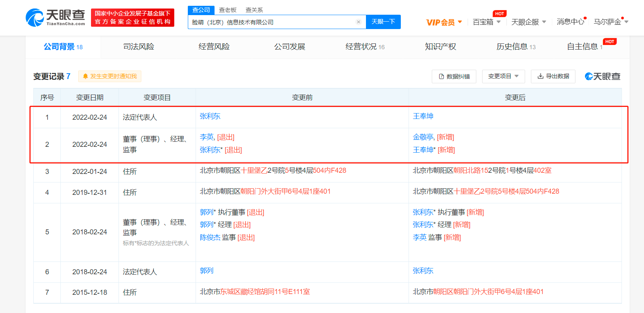
Task: Select the 公司背景 tab
Action: coord(63,47)
